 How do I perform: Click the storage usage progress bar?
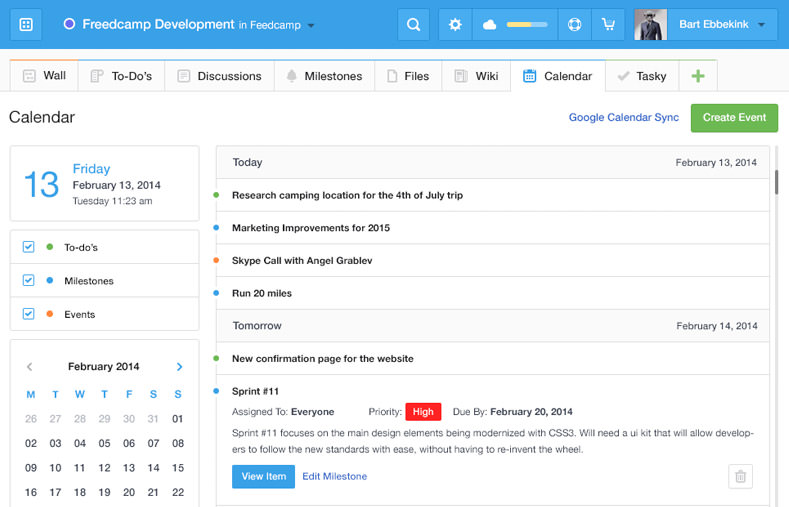[x=526, y=24]
